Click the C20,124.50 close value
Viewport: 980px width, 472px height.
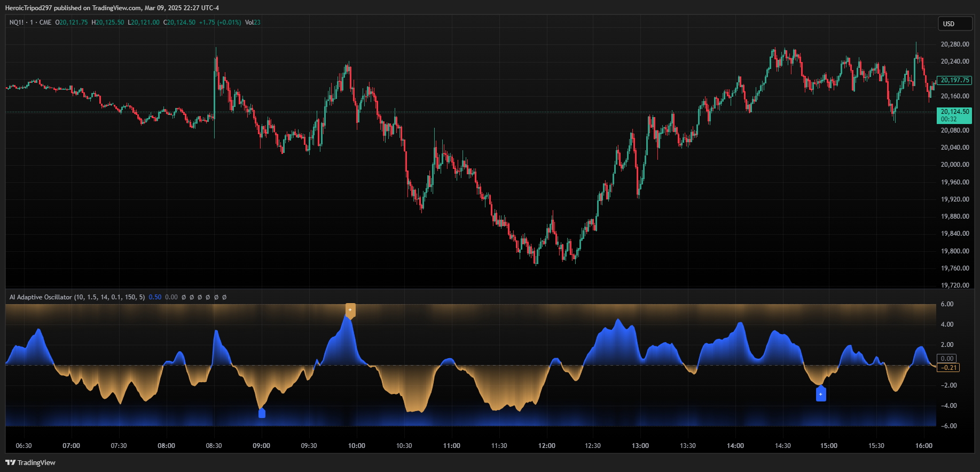point(179,22)
